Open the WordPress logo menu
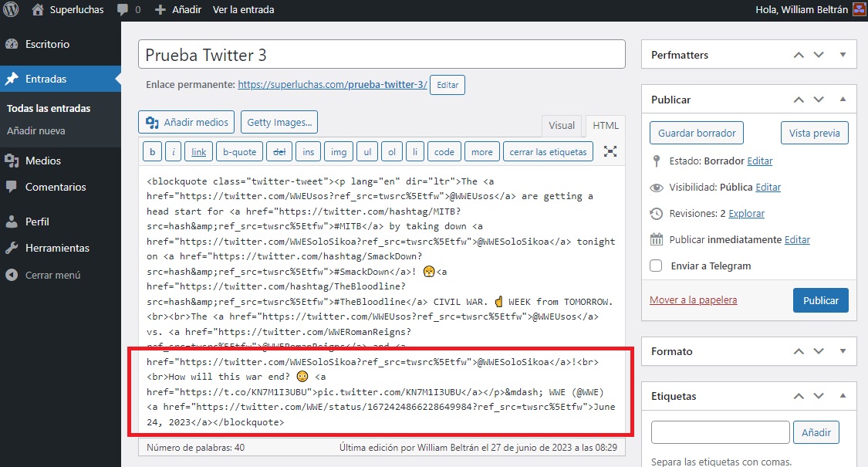 point(11,9)
